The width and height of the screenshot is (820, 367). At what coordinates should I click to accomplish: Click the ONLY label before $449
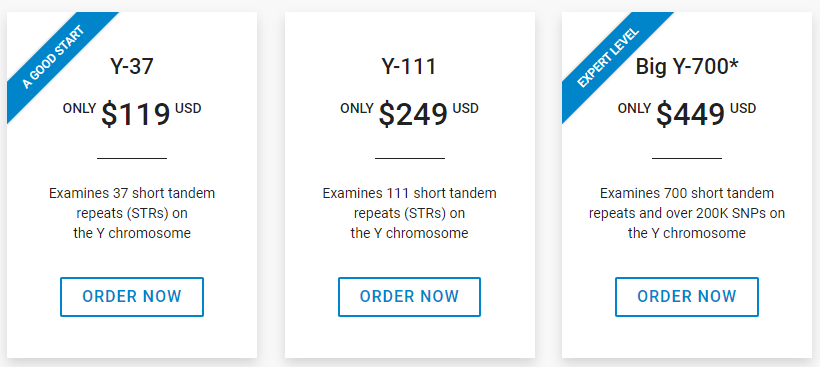click(634, 109)
